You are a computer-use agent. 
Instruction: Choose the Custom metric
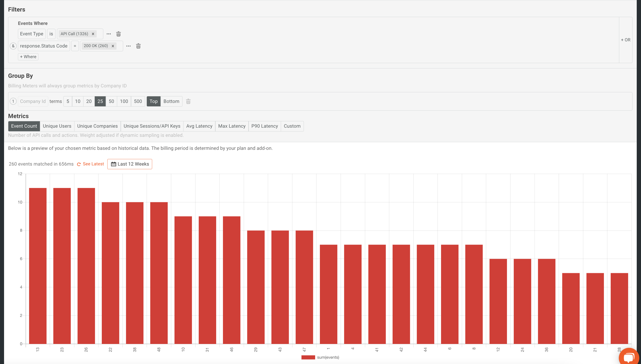292,126
